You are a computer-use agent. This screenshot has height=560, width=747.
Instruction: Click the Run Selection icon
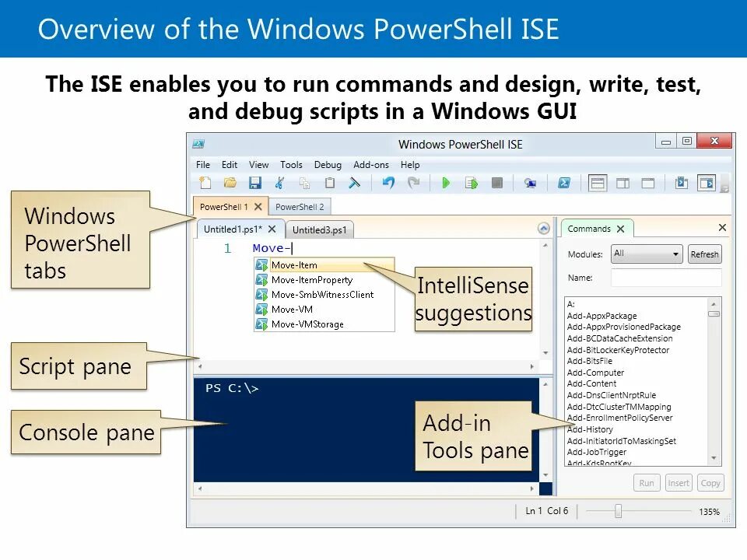pyautogui.click(x=472, y=183)
